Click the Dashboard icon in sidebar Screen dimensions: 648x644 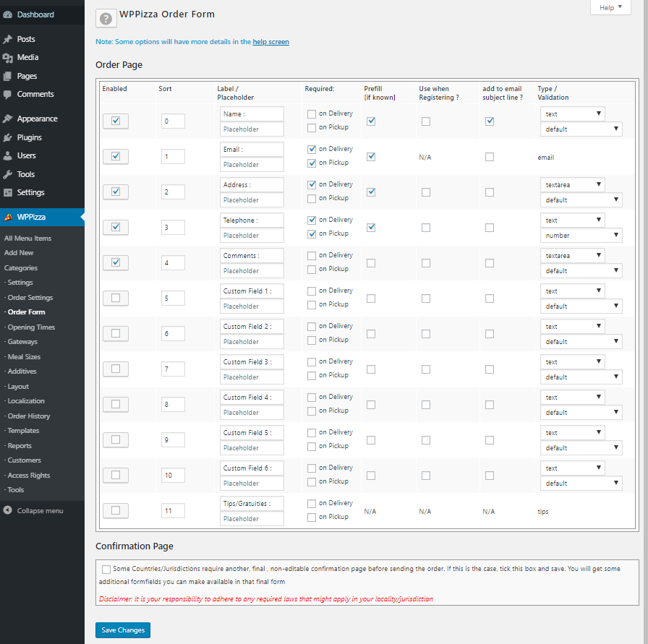tap(8, 14)
